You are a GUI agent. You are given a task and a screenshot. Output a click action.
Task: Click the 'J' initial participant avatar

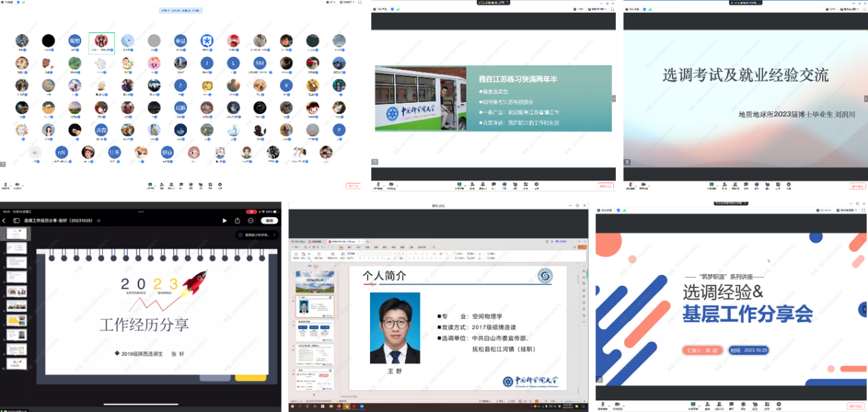[206, 63]
